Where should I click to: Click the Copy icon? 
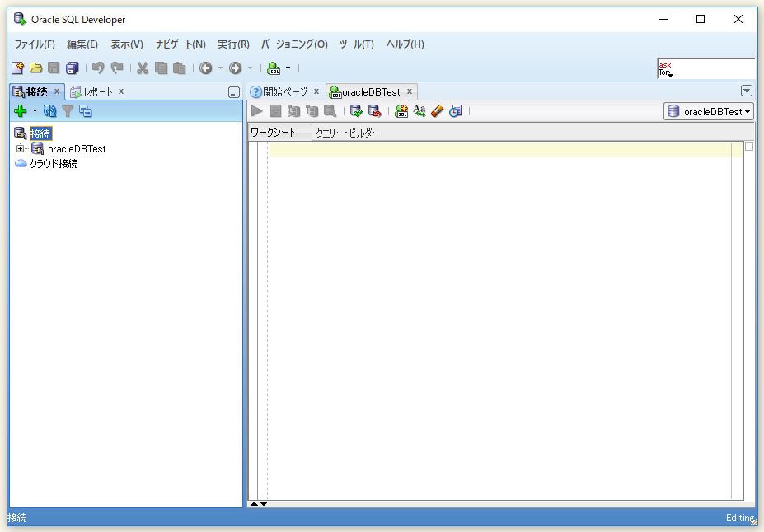(161, 68)
